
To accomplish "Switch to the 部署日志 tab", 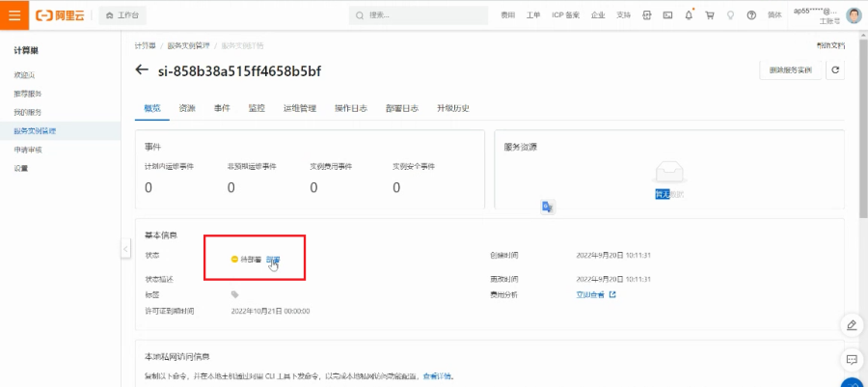I will pyautogui.click(x=402, y=108).
